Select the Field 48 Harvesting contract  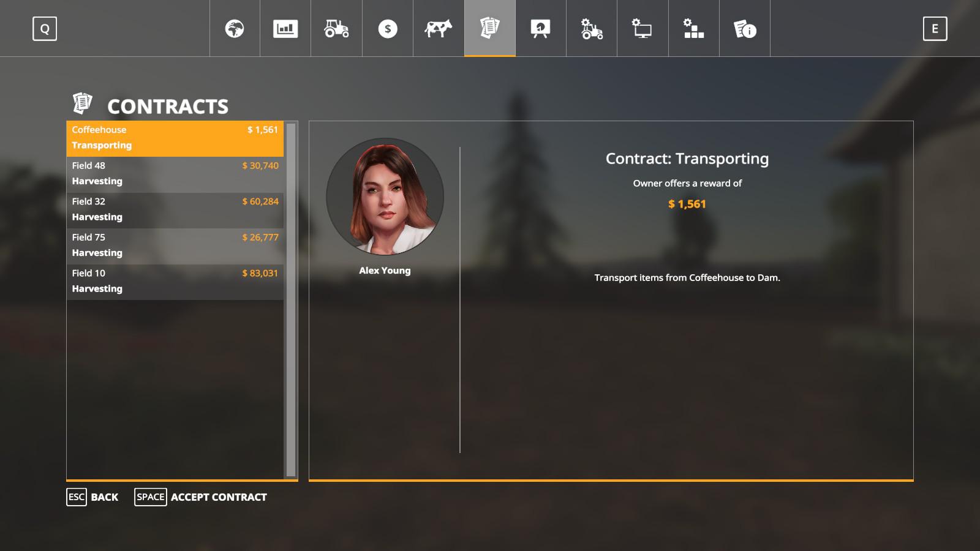click(x=175, y=174)
